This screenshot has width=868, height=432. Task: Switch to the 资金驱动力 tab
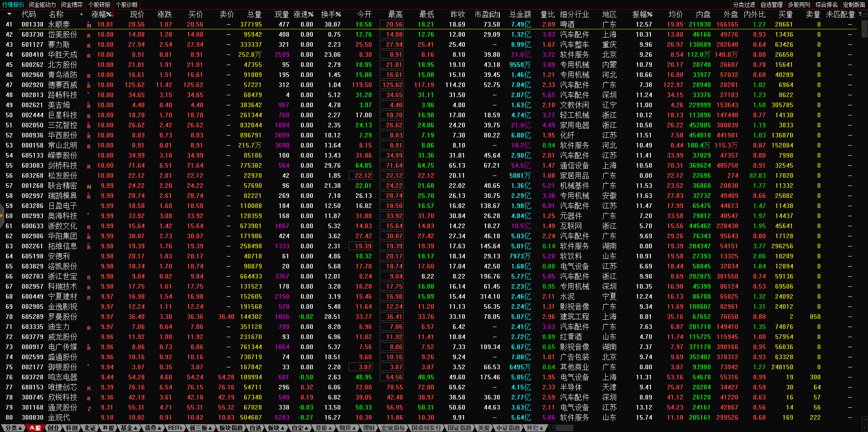tap(42, 5)
